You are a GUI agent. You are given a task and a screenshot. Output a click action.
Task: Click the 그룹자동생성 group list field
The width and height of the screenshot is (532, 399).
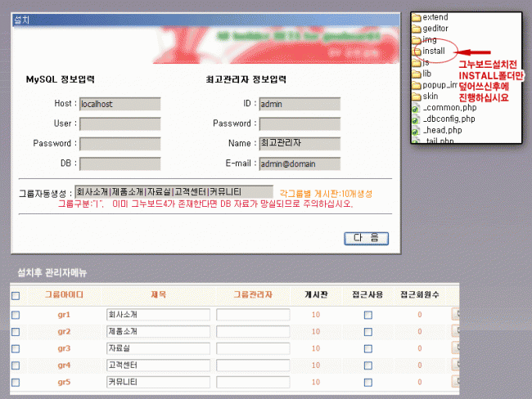click(174, 191)
